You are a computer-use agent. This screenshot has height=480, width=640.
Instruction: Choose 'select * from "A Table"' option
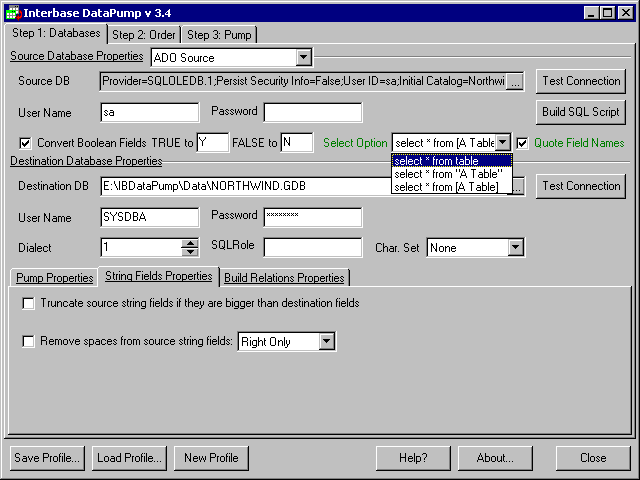click(452, 174)
